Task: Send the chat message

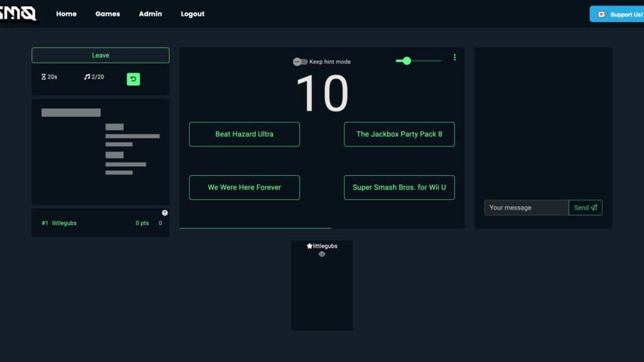Action: [586, 207]
